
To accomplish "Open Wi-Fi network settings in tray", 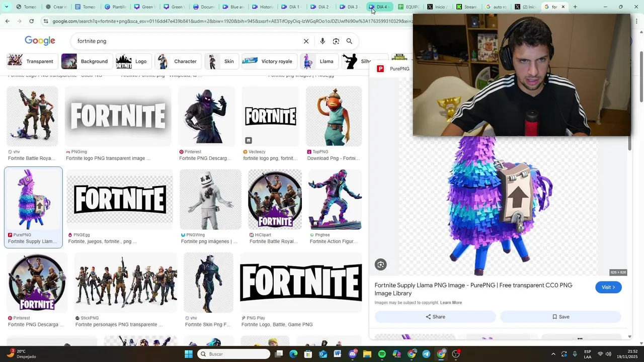I will [600, 354].
